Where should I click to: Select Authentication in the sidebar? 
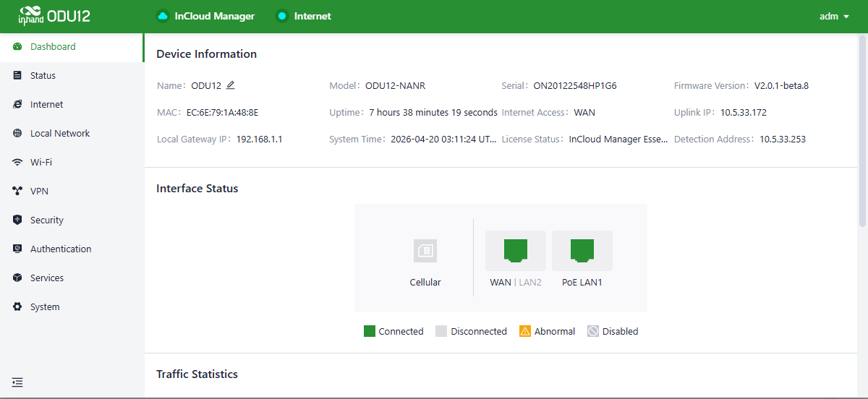61,249
